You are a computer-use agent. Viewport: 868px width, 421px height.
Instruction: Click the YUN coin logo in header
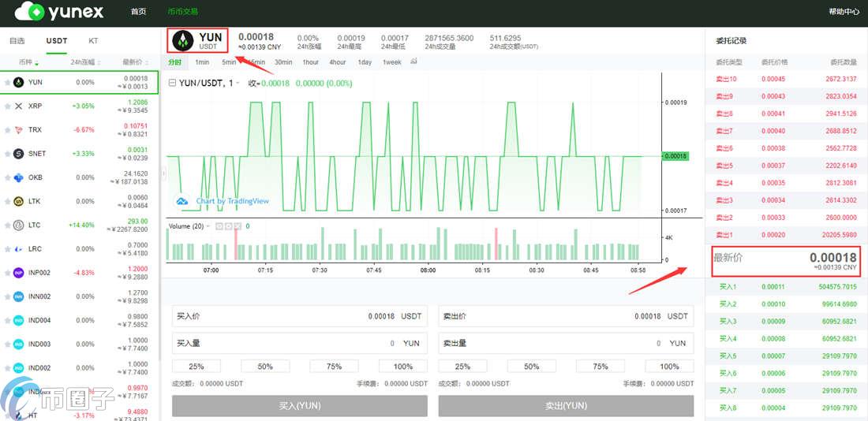pos(183,42)
